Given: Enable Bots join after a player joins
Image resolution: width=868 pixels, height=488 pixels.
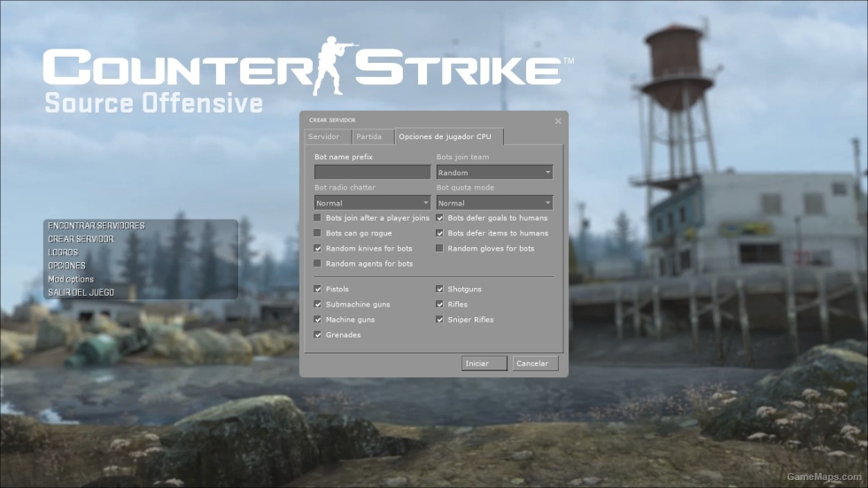Looking at the screenshot, I should point(317,218).
